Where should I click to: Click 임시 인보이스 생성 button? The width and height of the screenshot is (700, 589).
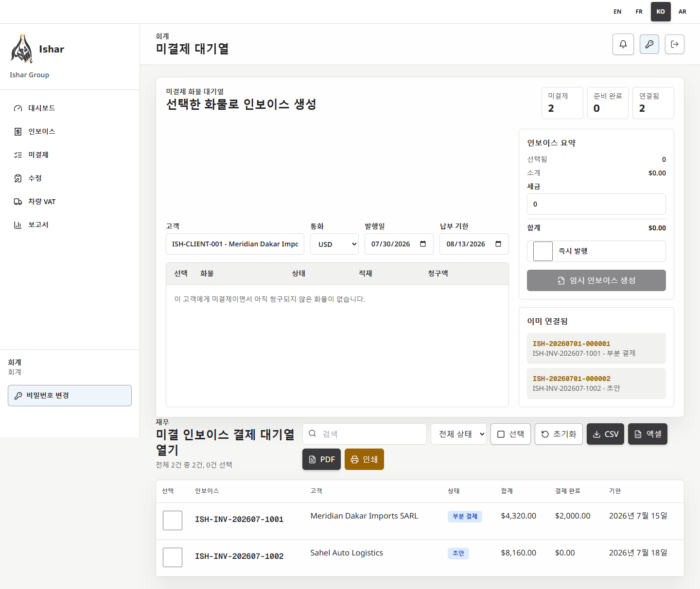click(x=596, y=280)
